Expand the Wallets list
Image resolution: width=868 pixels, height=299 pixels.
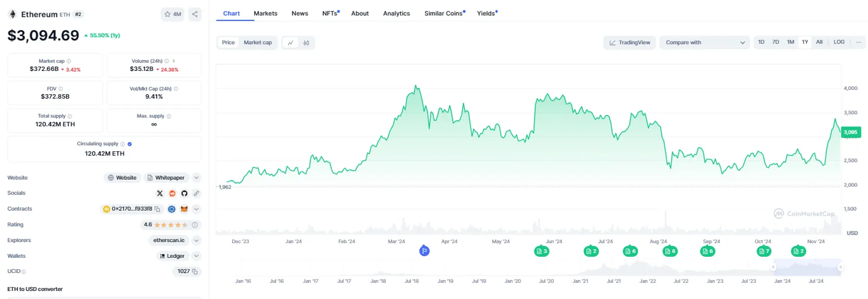[196, 256]
